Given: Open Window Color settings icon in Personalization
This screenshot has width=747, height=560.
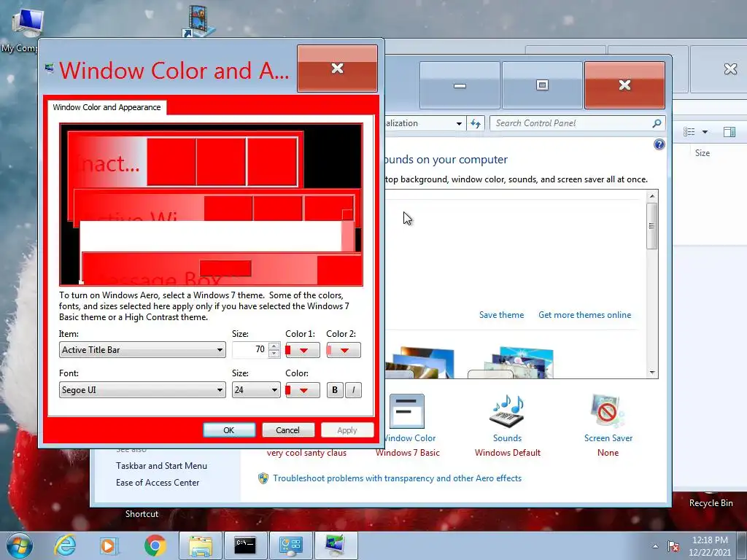Looking at the screenshot, I should (x=406, y=411).
